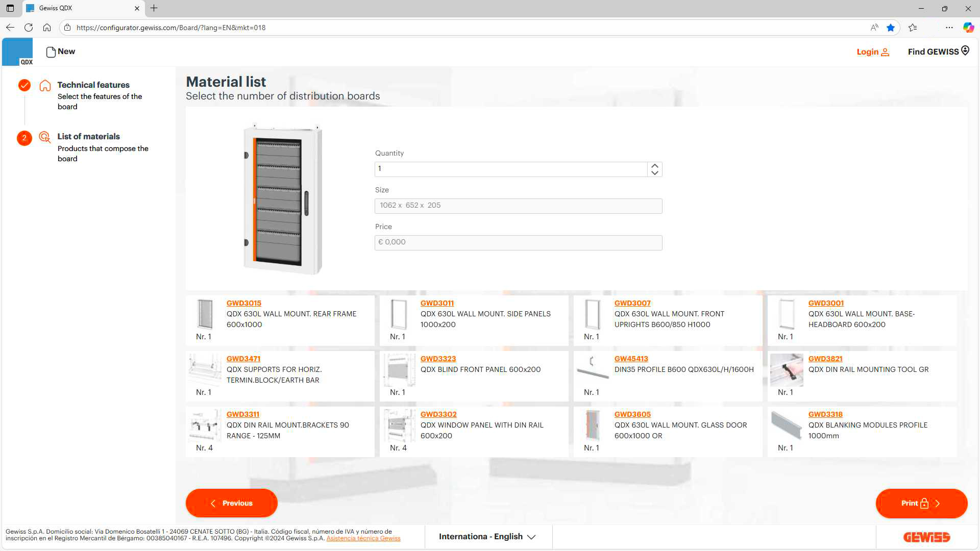Viewport: 980px width, 551px height.
Task: Click the GEWISS logo in the footer
Action: [x=926, y=537]
